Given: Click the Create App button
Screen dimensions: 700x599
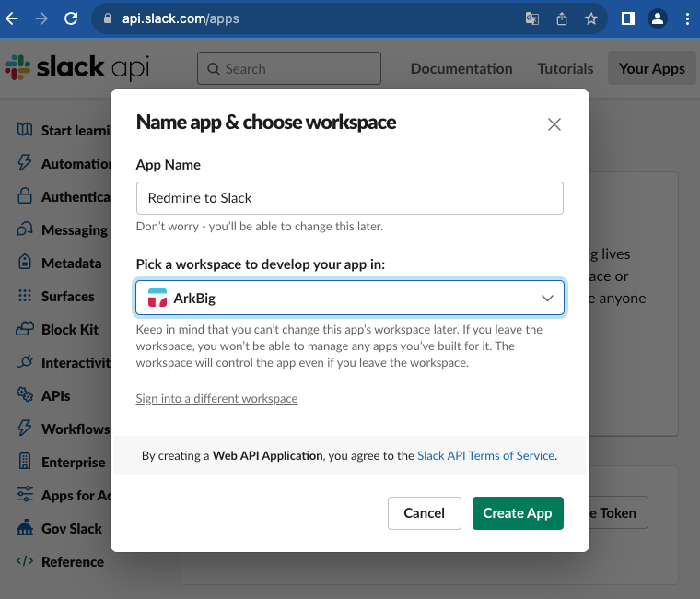Looking at the screenshot, I should [518, 513].
